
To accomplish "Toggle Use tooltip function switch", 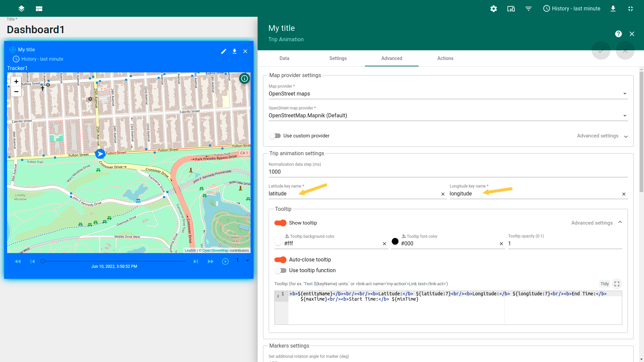I will tap(280, 270).
